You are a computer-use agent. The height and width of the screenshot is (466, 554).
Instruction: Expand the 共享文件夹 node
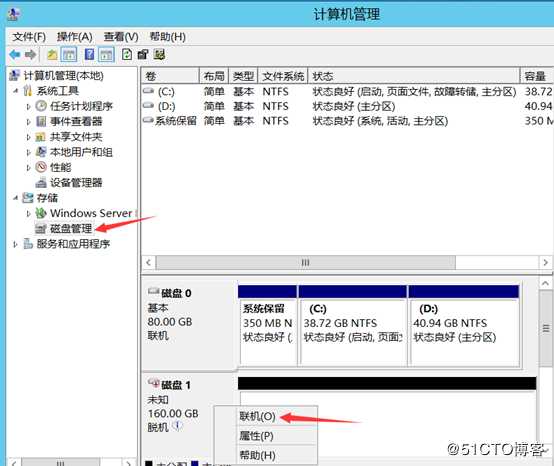29,137
